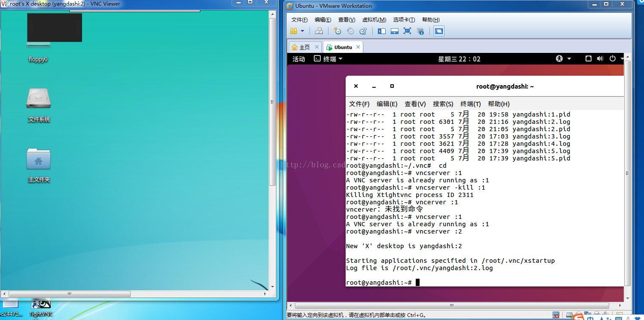The height and width of the screenshot is (320, 644).
Task: Click the volume speaker icon in Ubuntu top bar
Action: point(600,58)
